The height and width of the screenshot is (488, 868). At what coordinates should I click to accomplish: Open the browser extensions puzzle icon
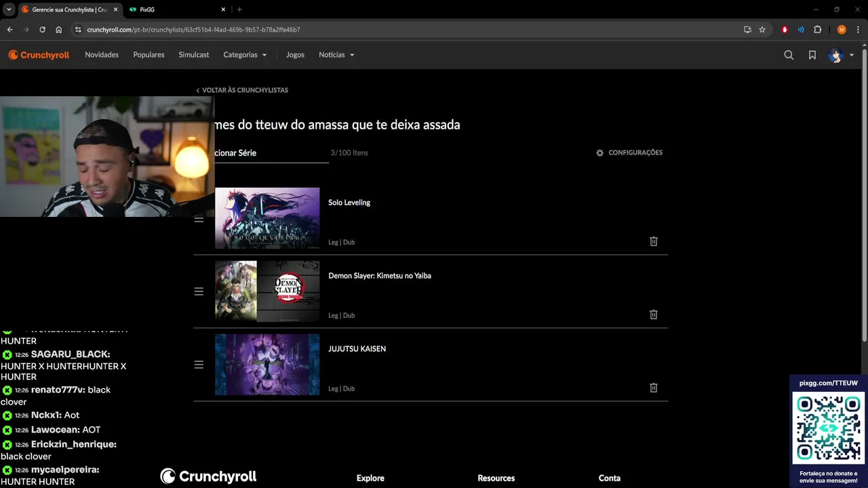tap(817, 30)
